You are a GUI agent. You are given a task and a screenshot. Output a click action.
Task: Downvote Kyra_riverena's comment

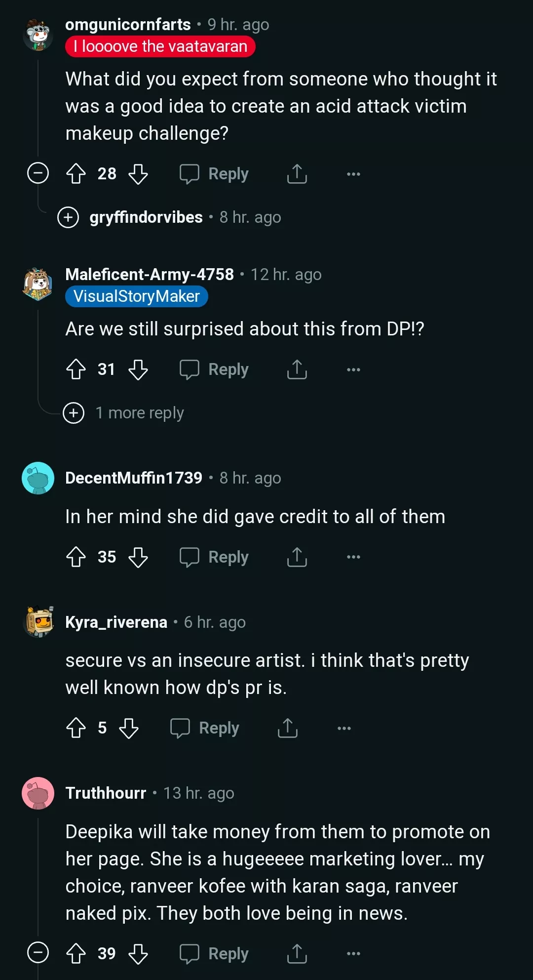pyautogui.click(x=129, y=728)
